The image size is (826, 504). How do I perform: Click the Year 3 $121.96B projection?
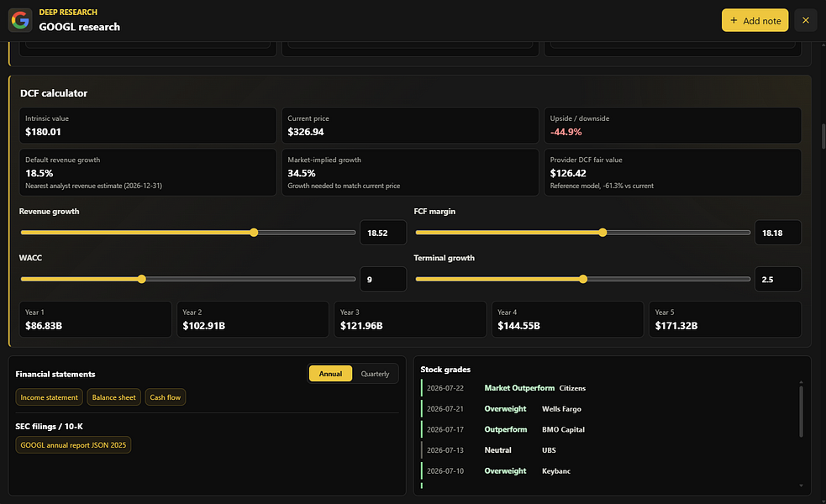(x=410, y=319)
